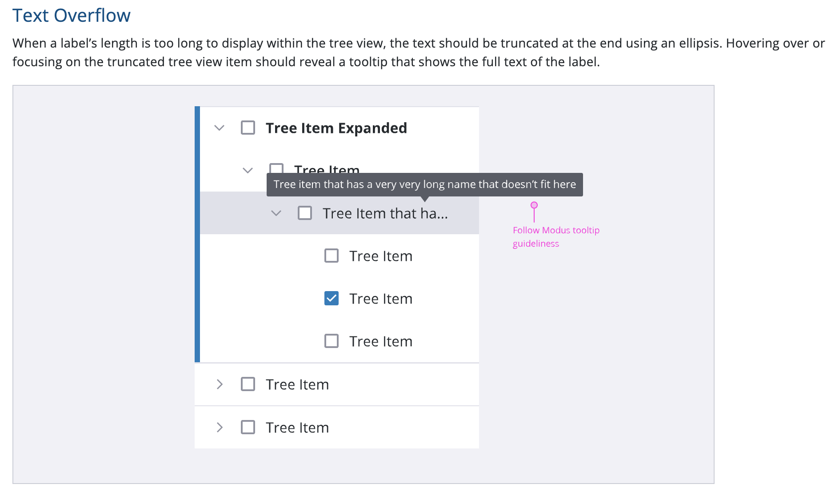Check the bottom Tree Item checkbox

[248, 427]
